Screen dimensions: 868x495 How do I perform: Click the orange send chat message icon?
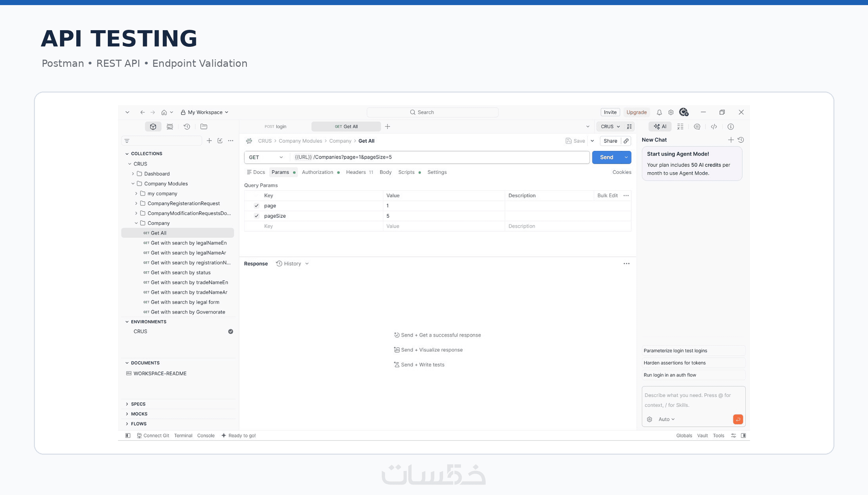point(738,419)
